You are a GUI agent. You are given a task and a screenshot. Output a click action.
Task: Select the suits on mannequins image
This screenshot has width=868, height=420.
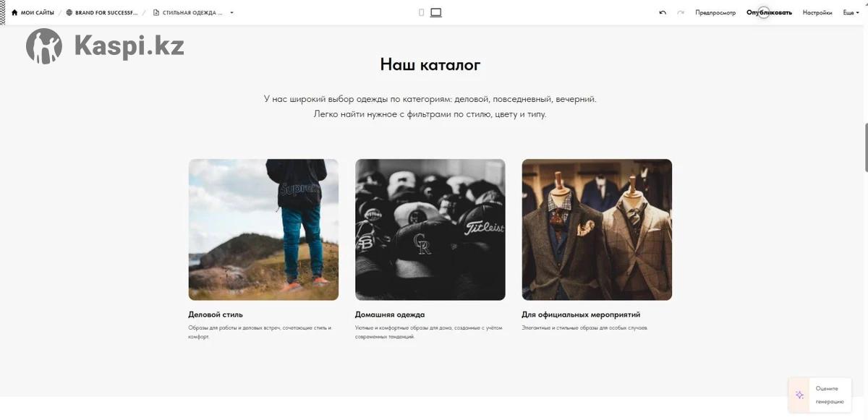pos(597,229)
